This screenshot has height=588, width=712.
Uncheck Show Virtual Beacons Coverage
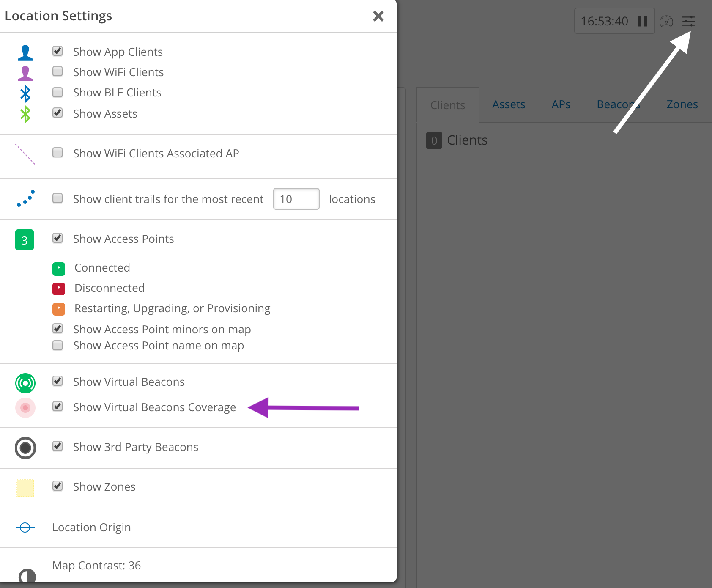(x=58, y=407)
